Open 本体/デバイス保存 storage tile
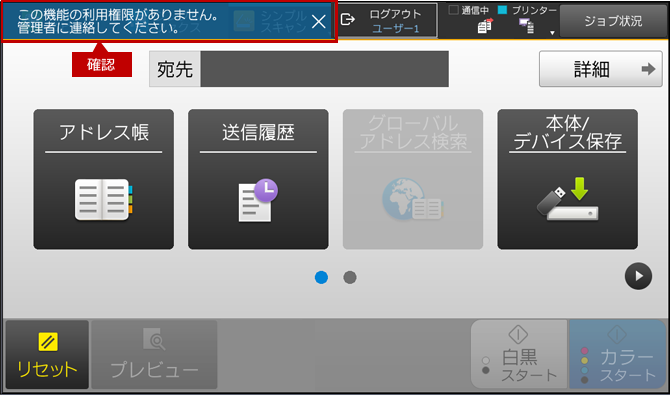The height and width of the screenshot is (396, 670). (x=567, y=179)
